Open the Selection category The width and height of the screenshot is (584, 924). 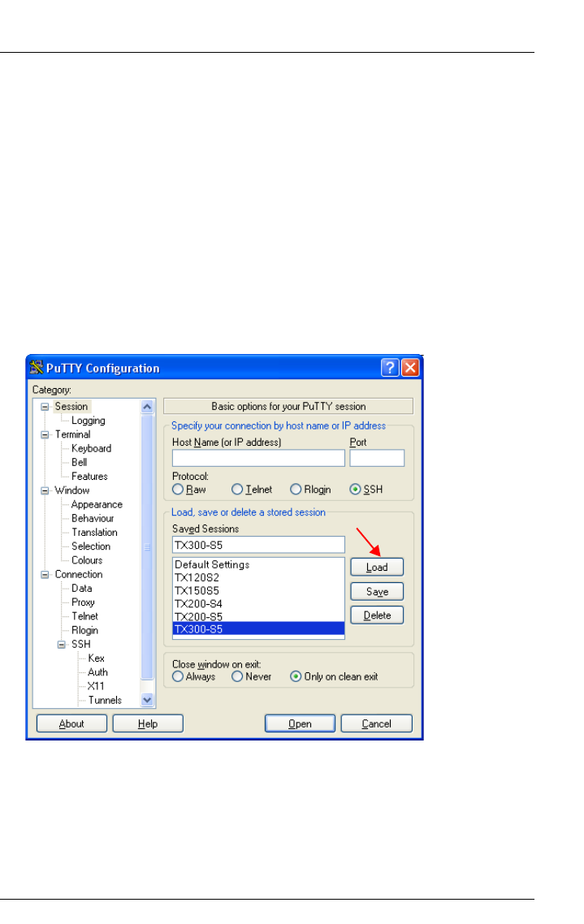click(x=91, y=546)
